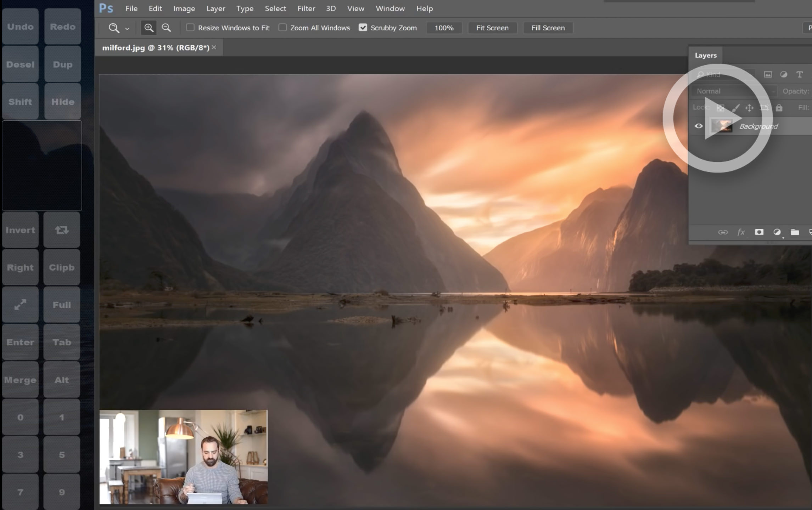Open the 3D menu

pyautogui.click(x=331, y=8)
